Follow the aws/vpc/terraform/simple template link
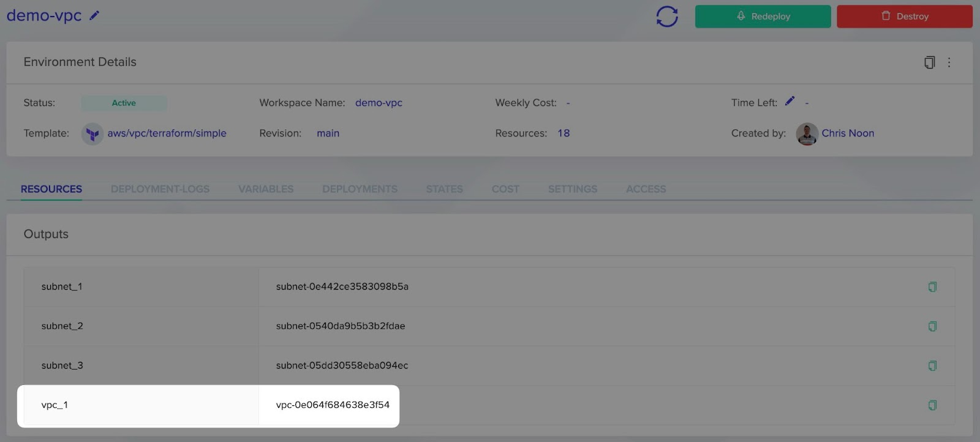This screenshot has height=442, width=980. [167, 133]
